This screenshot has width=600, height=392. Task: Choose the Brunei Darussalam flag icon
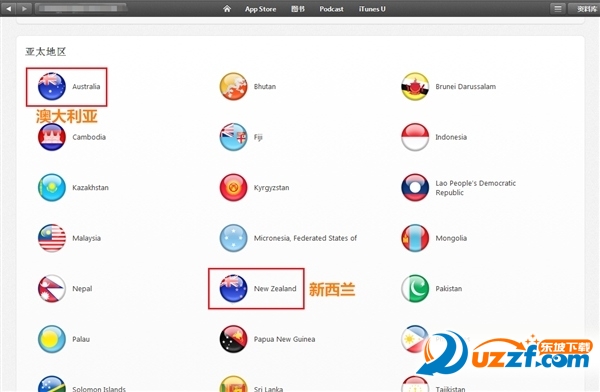pos(415,87)
